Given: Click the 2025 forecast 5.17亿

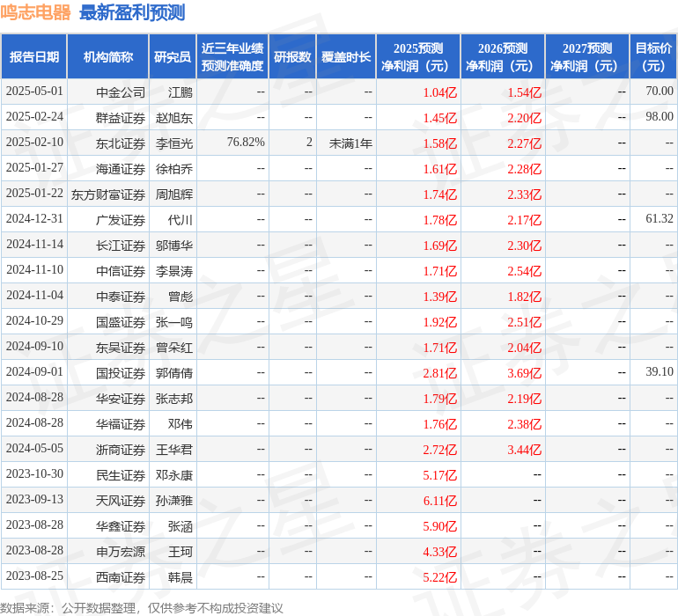Looking at the screenshot, I should pos(439,474).
